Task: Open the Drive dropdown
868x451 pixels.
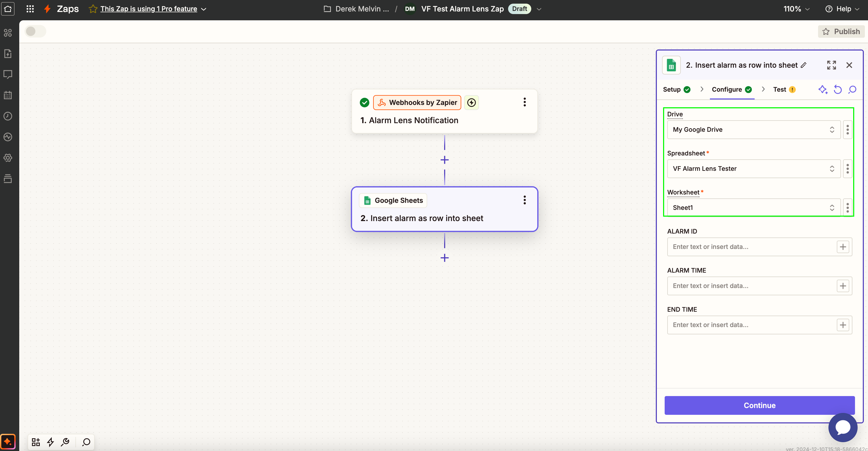Action: pos(753,129)
